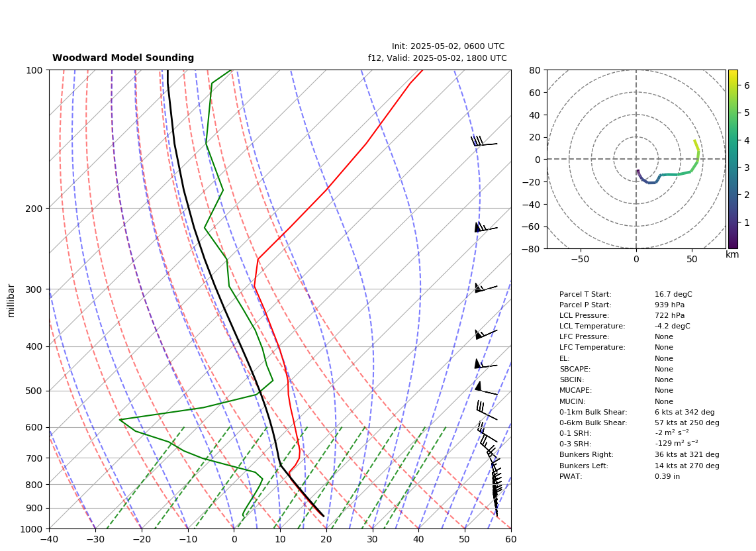The height and width of the screenshot is (551, 756).
Task: Click the yellow-green end of hodograph trace
Action: (x=695, y=142)
